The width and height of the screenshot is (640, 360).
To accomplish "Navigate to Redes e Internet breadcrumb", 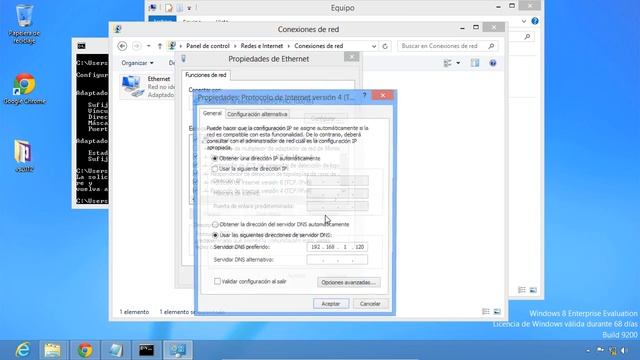I will coord(262,46).
